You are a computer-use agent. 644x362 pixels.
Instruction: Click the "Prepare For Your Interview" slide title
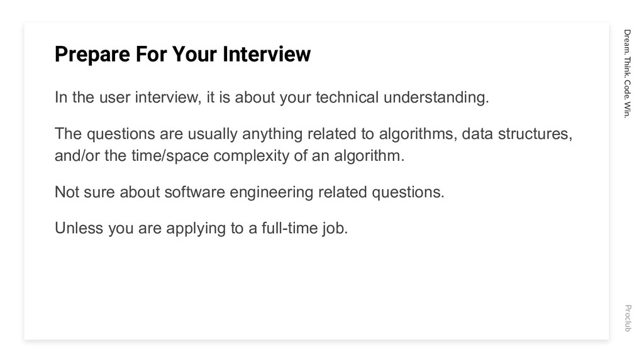(182, 54)
